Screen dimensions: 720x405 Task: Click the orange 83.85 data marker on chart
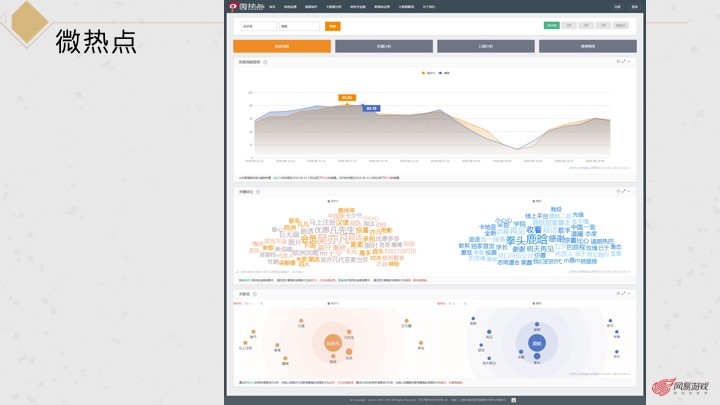(347, 98)
